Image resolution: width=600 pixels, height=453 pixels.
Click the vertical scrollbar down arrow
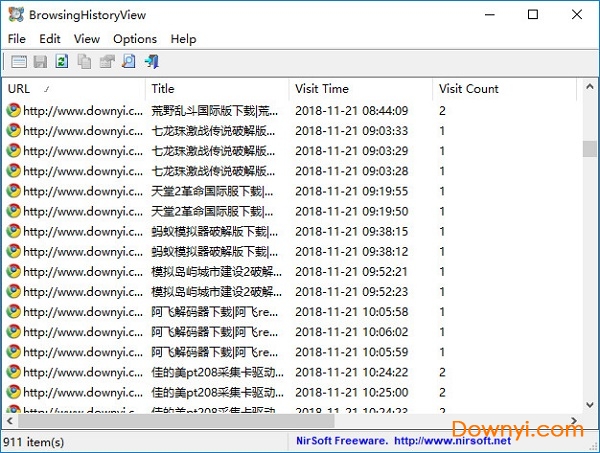point(590,405)
